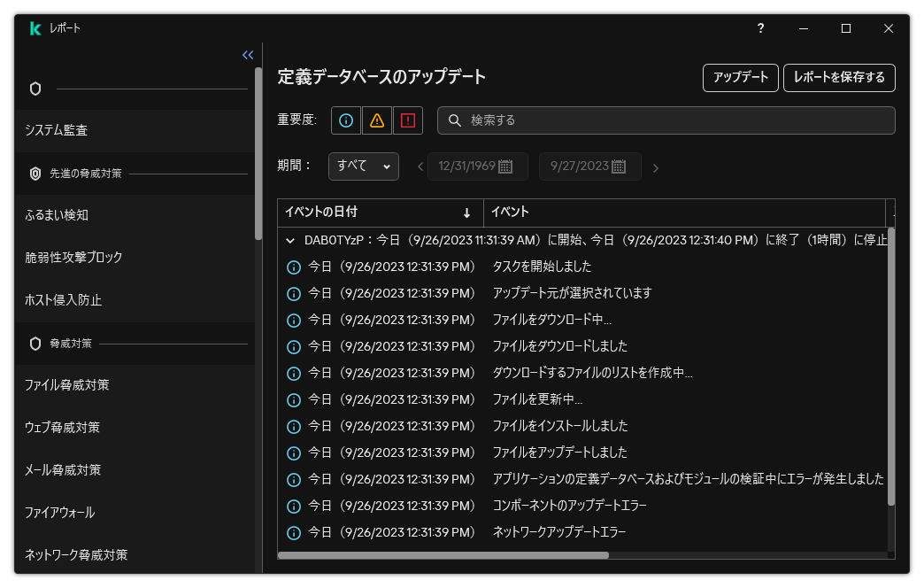The width and height of the screenshot is (924, 588).
Task: Open help via the question mark icon
Action: pos(760,28)
